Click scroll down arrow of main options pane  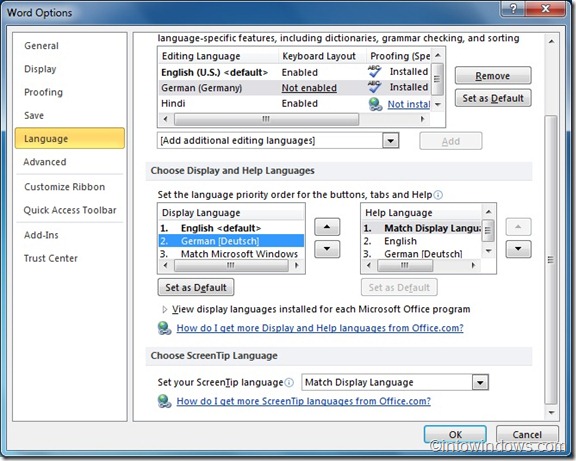pyautogui.click(x=551, y=413)
